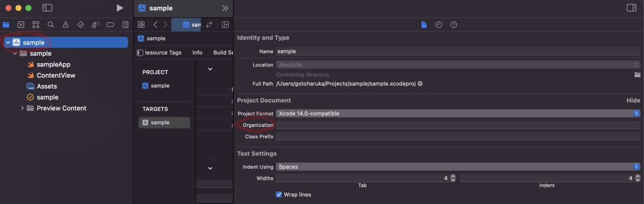Open the Debug navigator spray icon
Screen dimensions: 644x204
pos(95,25)
